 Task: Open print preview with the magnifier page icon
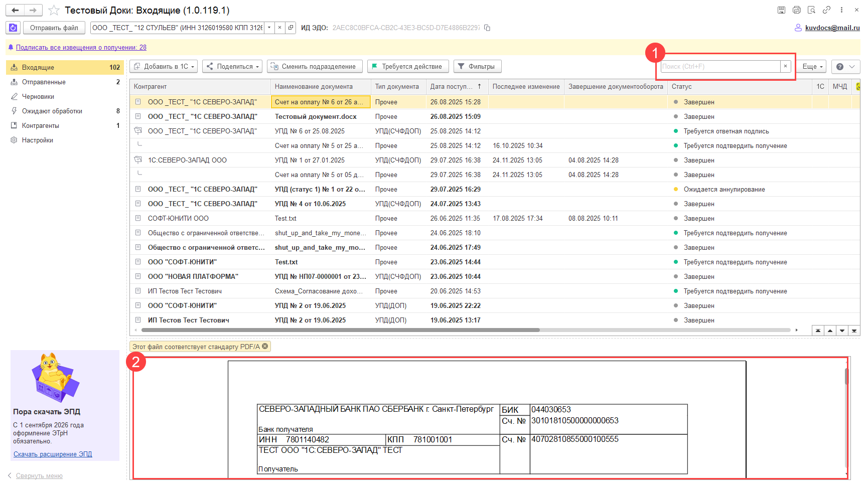click(x=811, y=10)
